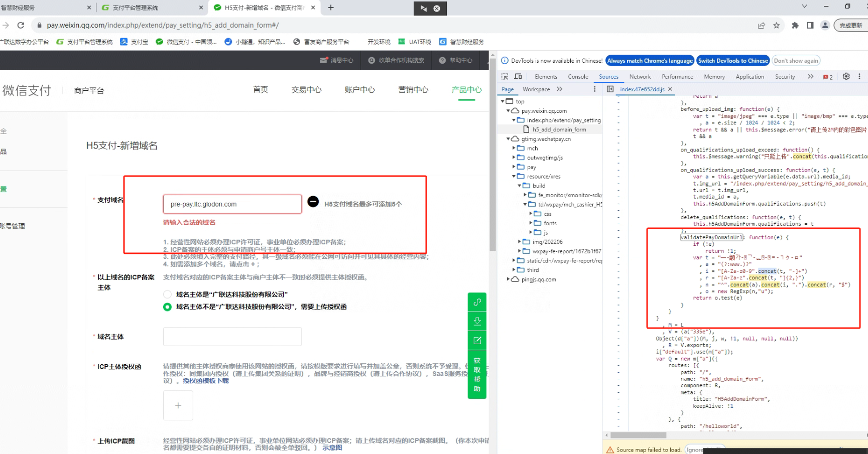The height and width of the screenshot is (454, 868).
Task: Show more DevTools panels via double chevron
Action: click(x=810, y=76)
